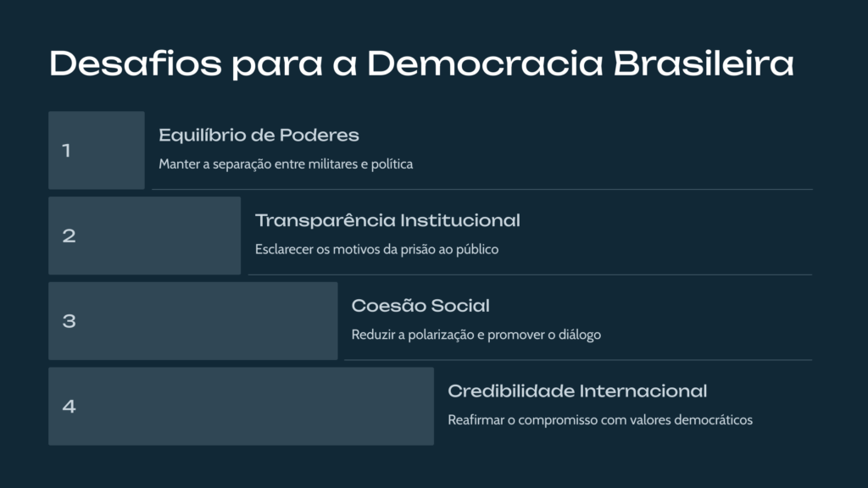Click the numbered block labeled 1
868x488 pixels.
coord(97,151)
